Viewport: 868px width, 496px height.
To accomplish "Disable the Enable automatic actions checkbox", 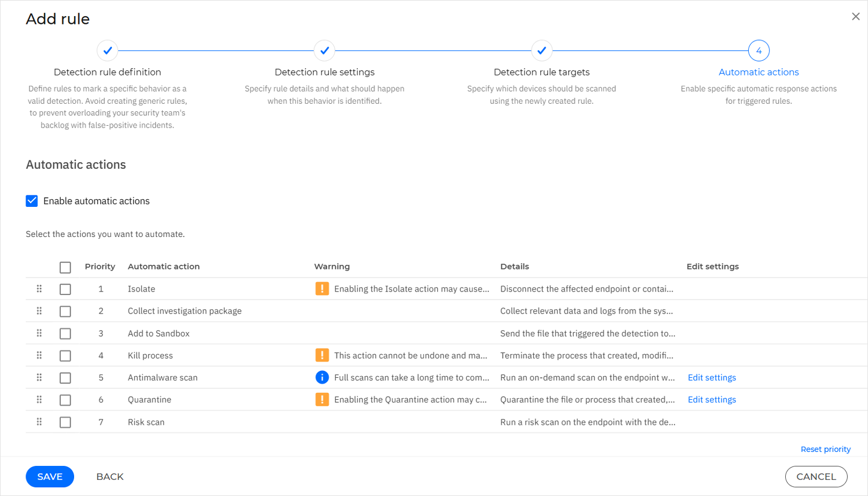I will point(32,201).
